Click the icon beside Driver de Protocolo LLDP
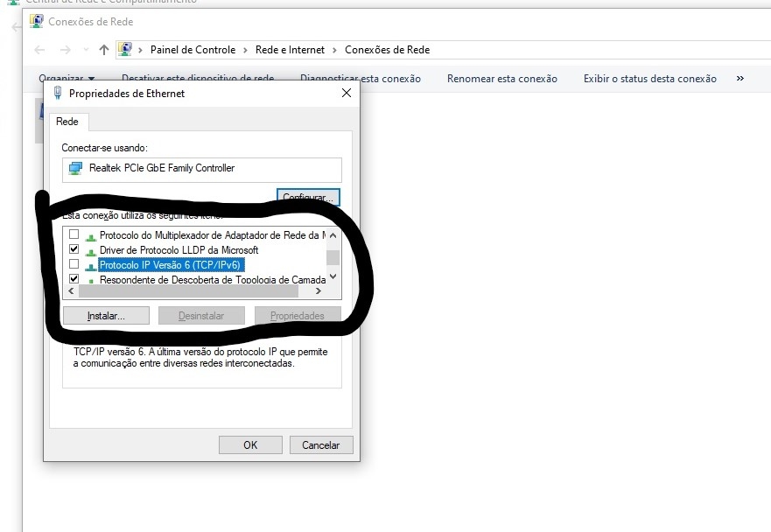Image resolution: width=771 pixels, height=532 pixels. (x=90, y=251)
